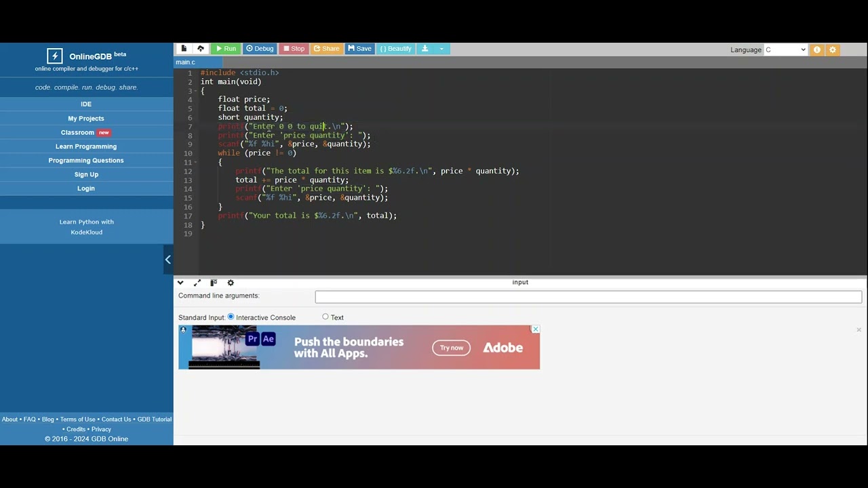Screen dimensions: 868x488
Task: Open the Blog footer link
Action: click(x=48, y=420)
